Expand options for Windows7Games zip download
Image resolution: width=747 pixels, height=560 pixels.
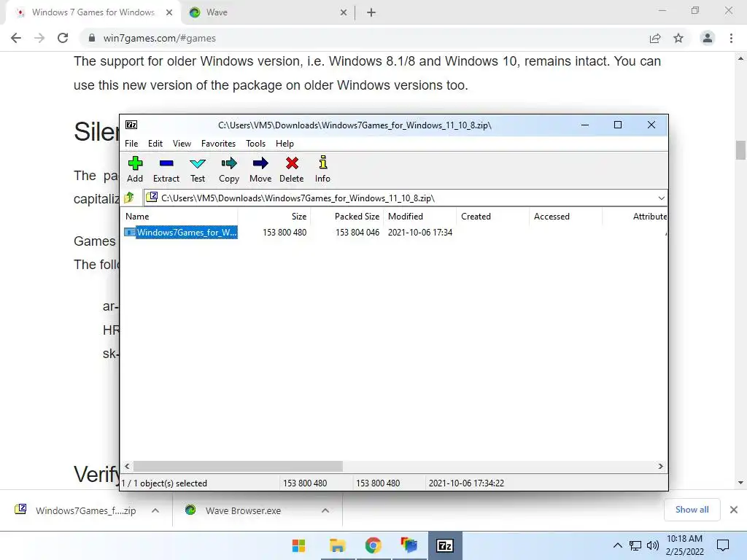[155, 510]
